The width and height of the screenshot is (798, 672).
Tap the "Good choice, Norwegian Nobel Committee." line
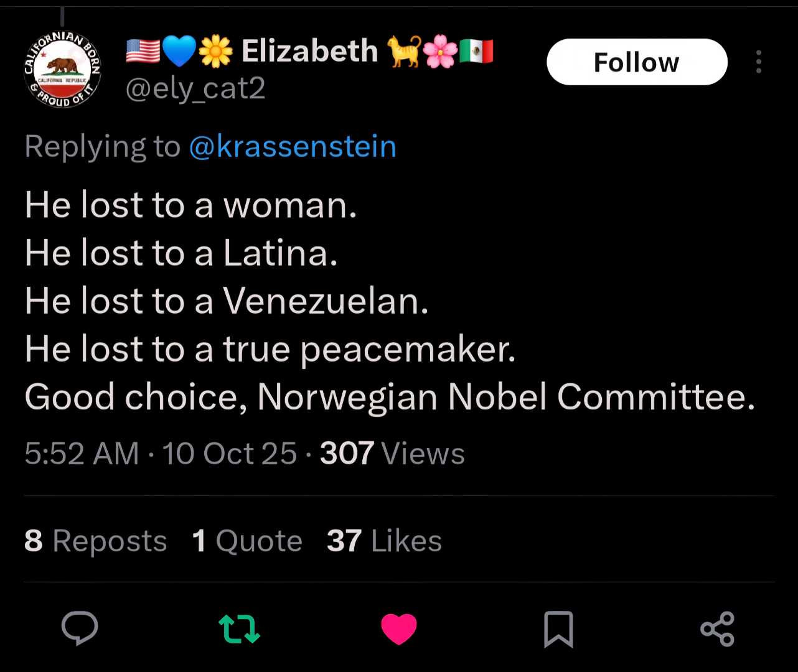point(390,397)
